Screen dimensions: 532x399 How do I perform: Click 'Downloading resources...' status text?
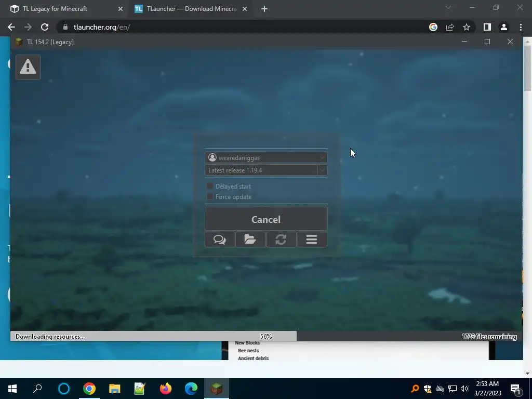[50, 337]
